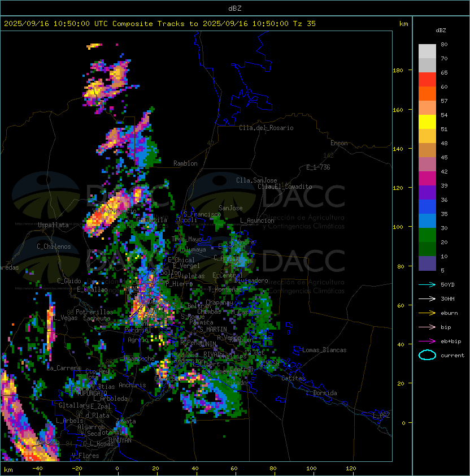Pick the magenta swatch below 42 dBZ

pos(427,179)
